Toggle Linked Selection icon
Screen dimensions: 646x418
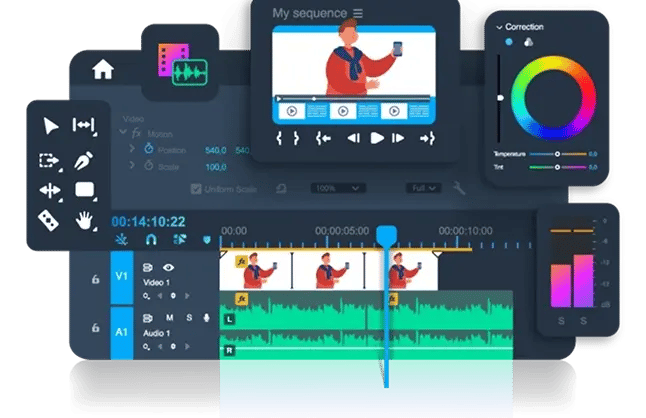[x=180, y=240]
